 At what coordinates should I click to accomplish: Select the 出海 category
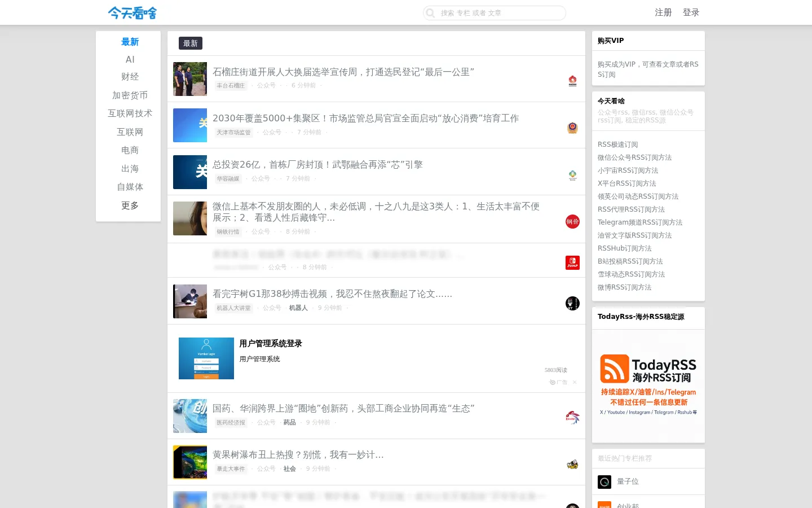tap(130, 169)
